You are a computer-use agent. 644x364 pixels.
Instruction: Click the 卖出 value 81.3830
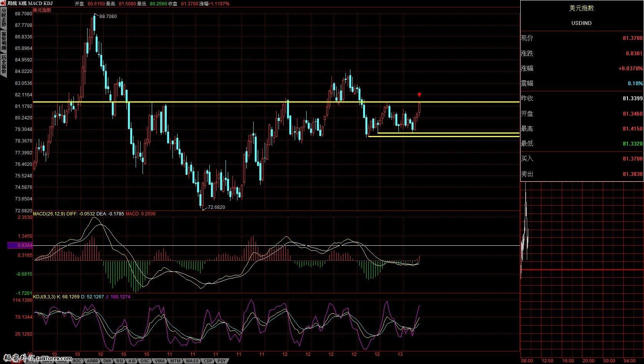(x=632, y=174)
